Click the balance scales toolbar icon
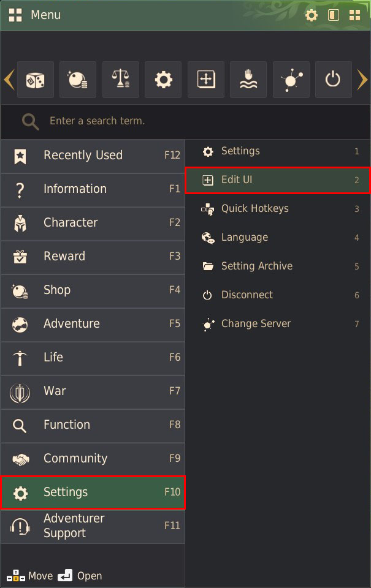 [x=120, y=80]
